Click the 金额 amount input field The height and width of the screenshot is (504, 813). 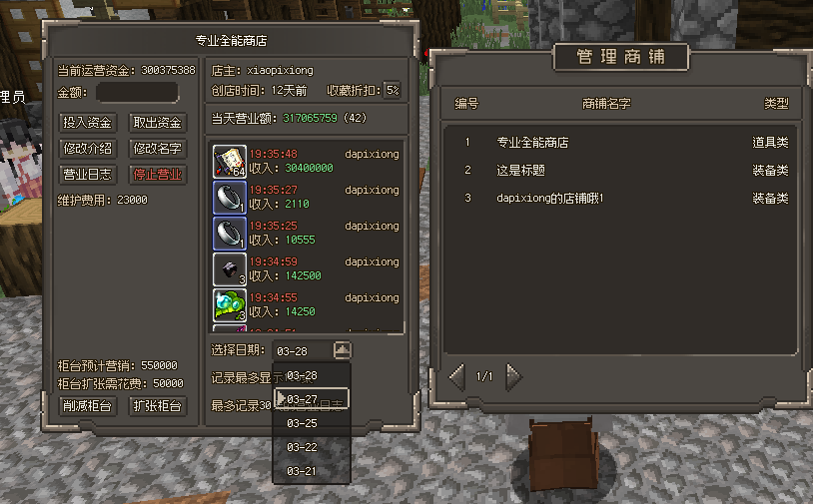pyautogui.click(x=138, y=93)
